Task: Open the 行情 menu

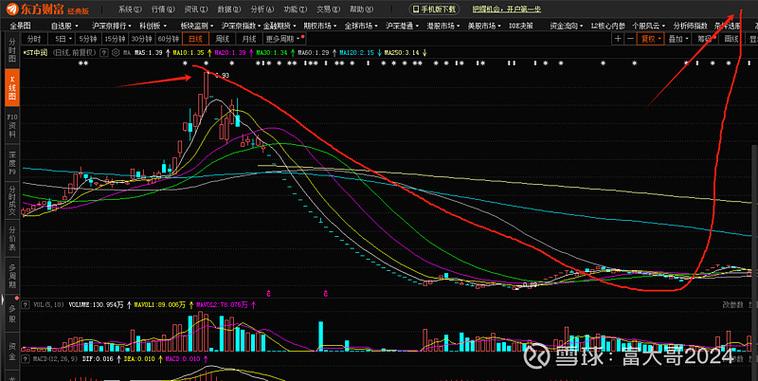Action: [163, 9]
